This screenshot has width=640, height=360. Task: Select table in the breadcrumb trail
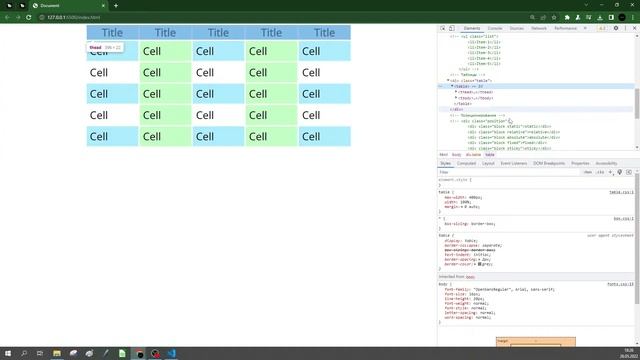pyautogui.click(x=490, y=155)
